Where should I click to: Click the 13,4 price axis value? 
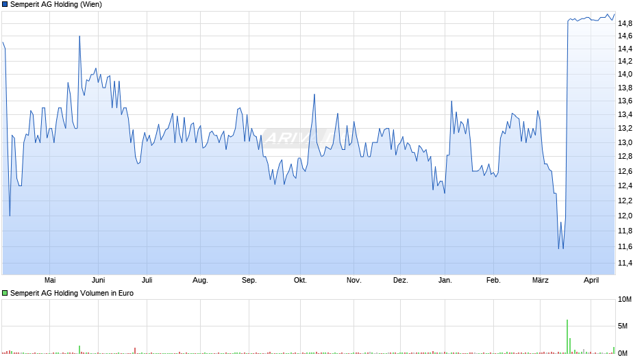tap(625, 114)
